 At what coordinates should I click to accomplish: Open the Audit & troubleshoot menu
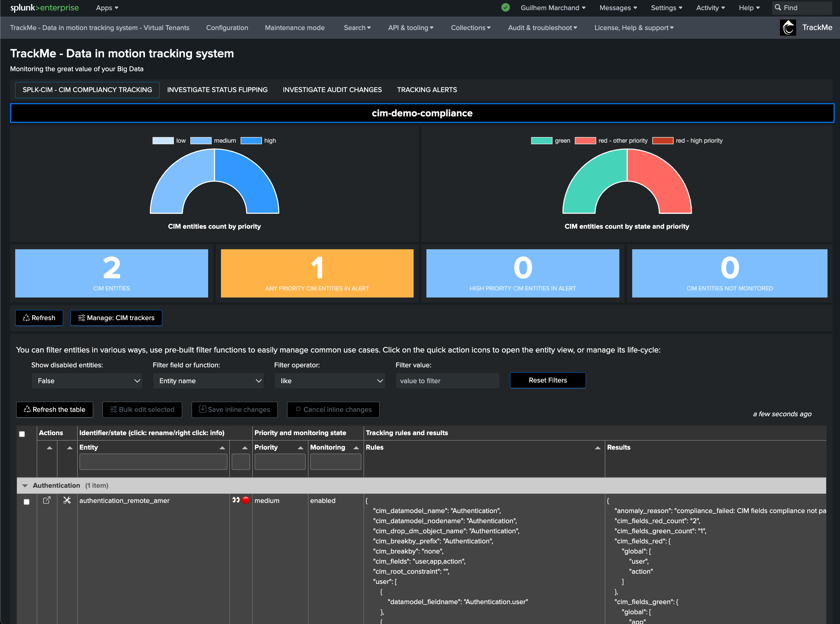pyautogui.click(x=542, y=28)
